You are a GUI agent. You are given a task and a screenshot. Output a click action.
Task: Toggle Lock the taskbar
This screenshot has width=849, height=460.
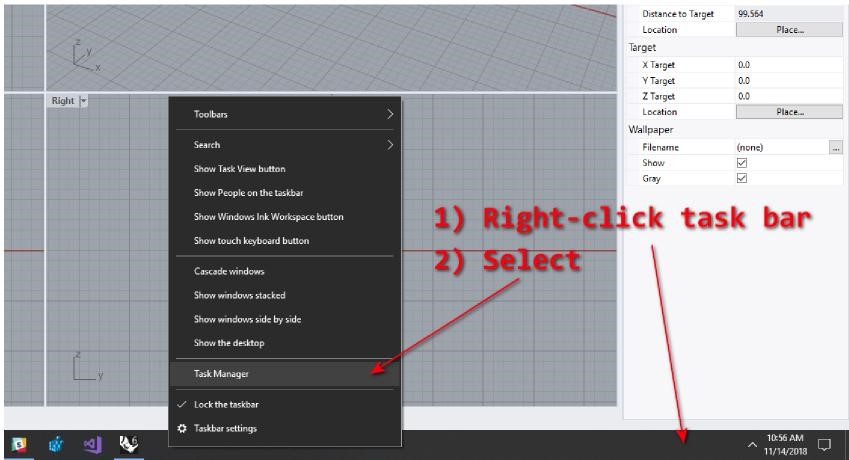285,404
